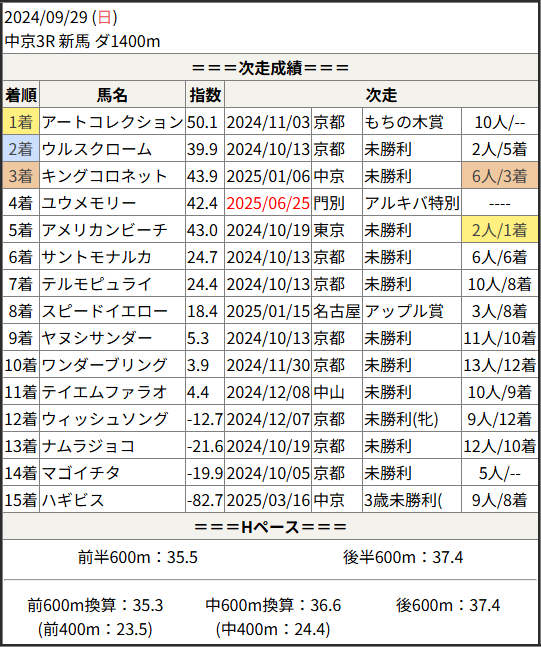Click the 後半600m time 37.4
This screenshot has height=647, width=541.
pos(447,557)
